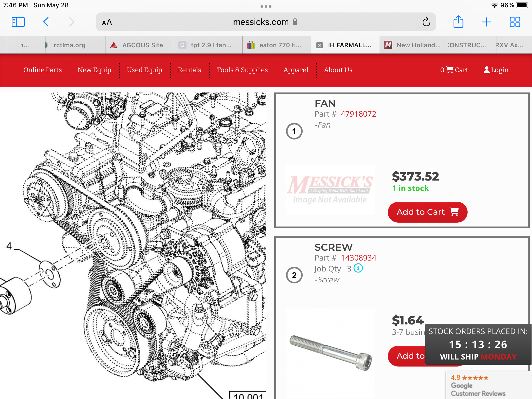Open the Login page
The height and width of the screenshot is (399, 532).
coord(496,70)
